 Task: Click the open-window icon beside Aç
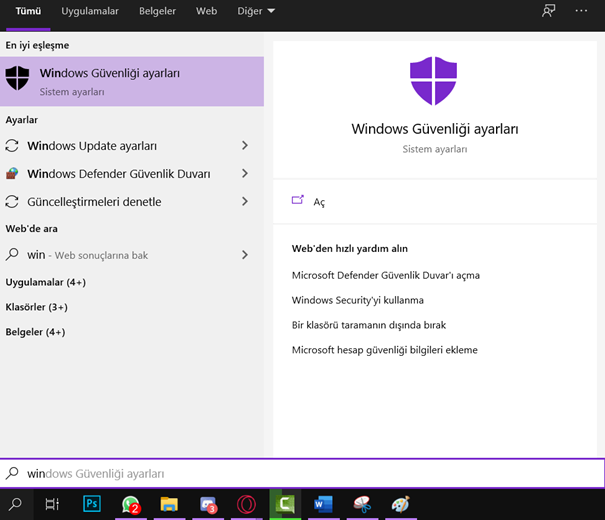pos(297,200)
